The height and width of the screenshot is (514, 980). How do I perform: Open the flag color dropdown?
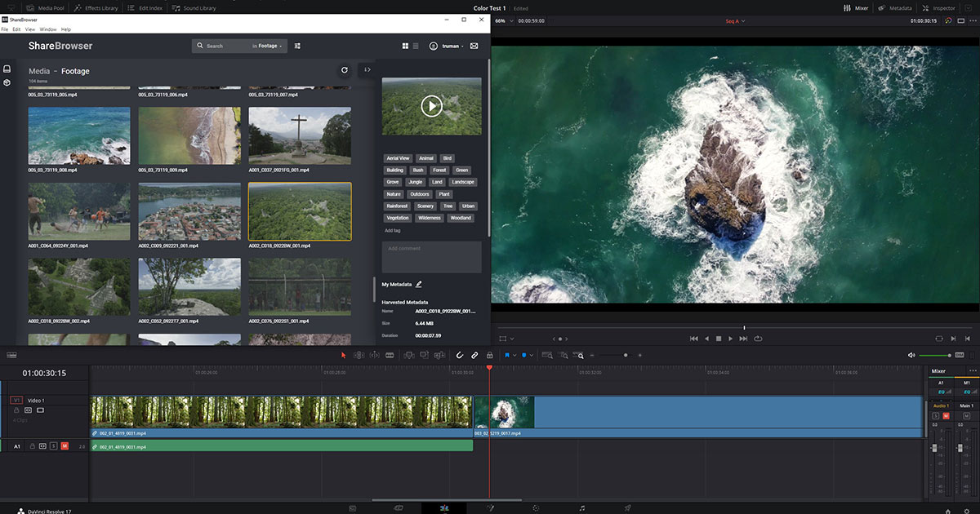(515, 355)
